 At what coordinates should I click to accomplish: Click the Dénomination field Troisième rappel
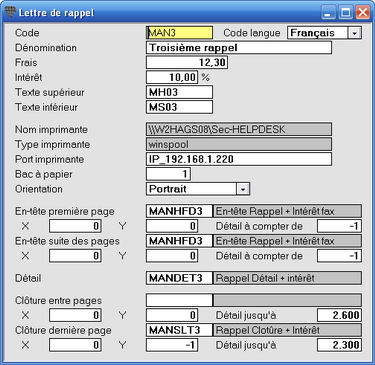pyautogui.click(x=239, y=48)
